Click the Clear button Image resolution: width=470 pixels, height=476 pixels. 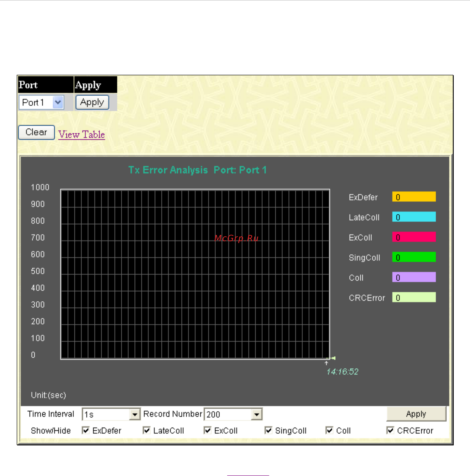pyautogui.click(x=36, y=132)
